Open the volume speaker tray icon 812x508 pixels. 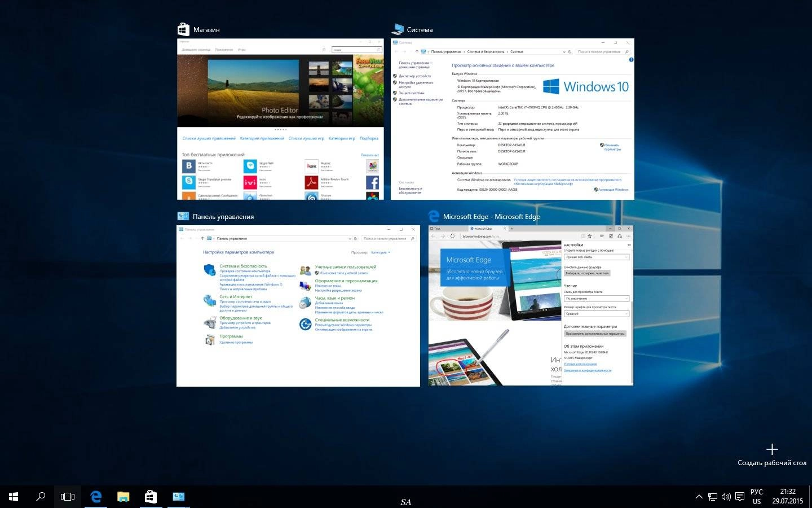pyautogui.click(x=726, y=497)
